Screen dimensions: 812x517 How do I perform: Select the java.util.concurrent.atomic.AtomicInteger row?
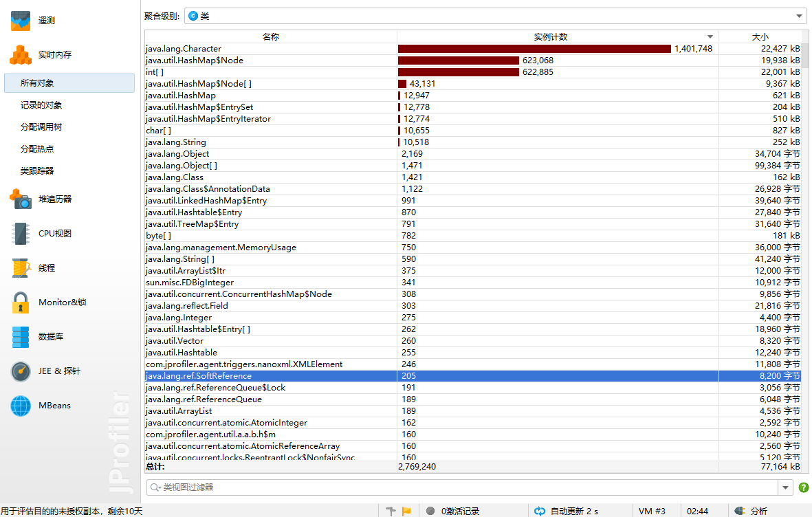[x=473, y=423]
